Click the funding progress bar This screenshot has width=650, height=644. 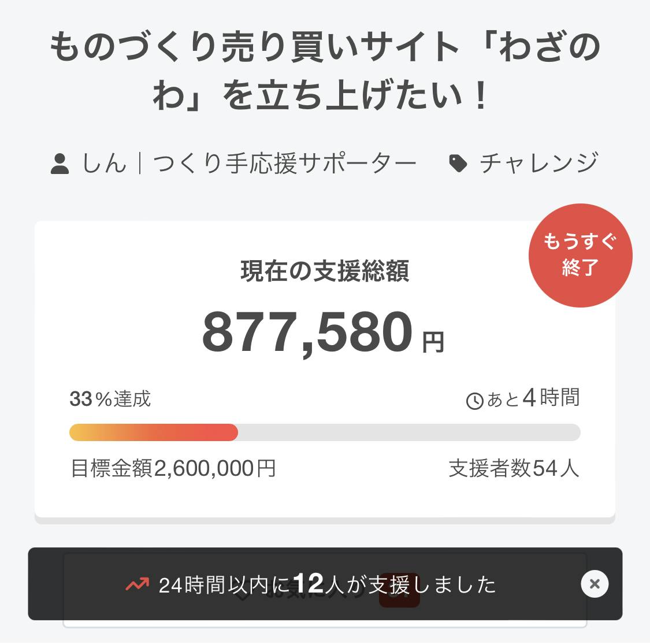[325, 432]
